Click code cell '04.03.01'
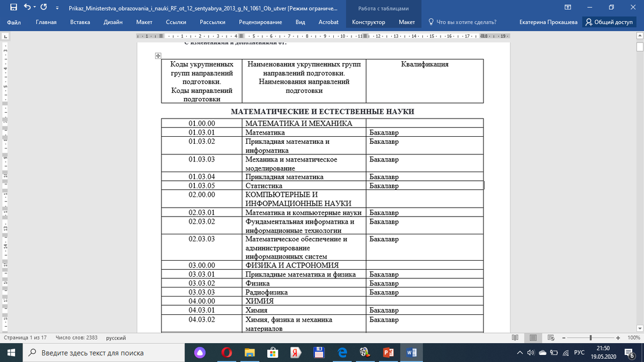The height and width of the screenshot is (362, 644). coord(202,310)
